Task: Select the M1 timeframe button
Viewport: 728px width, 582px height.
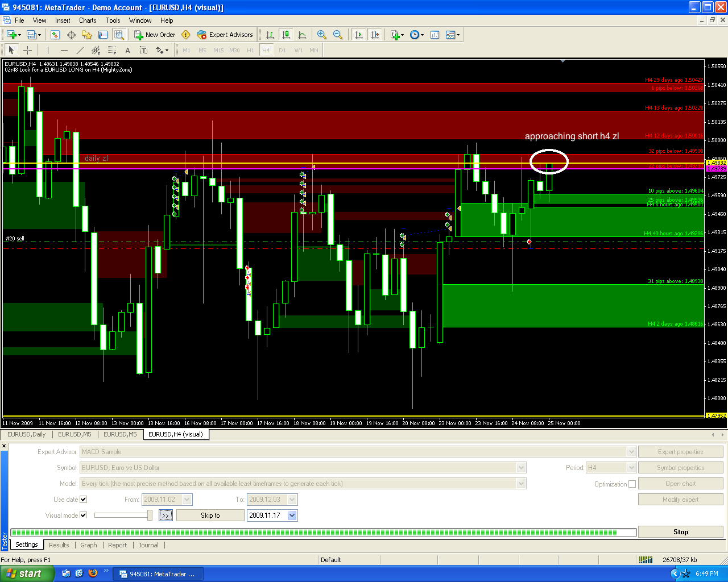Action: coord(187,50)
